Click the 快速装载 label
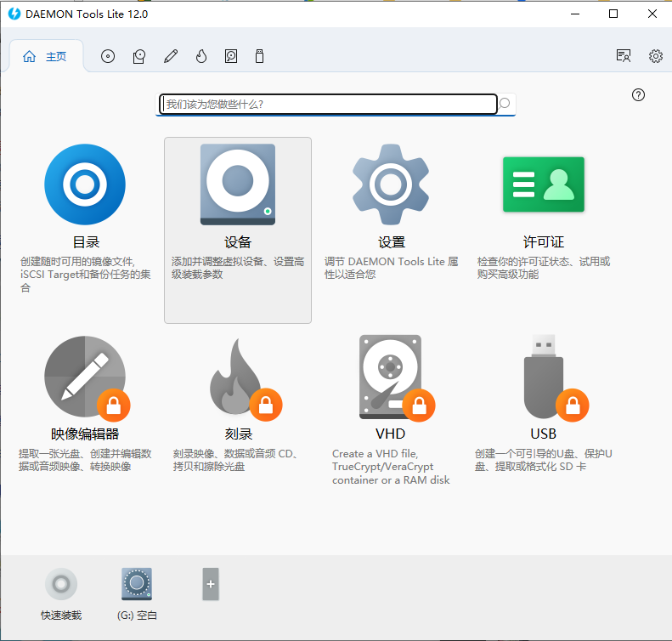672x641 pixels. [x=61, y=615]
